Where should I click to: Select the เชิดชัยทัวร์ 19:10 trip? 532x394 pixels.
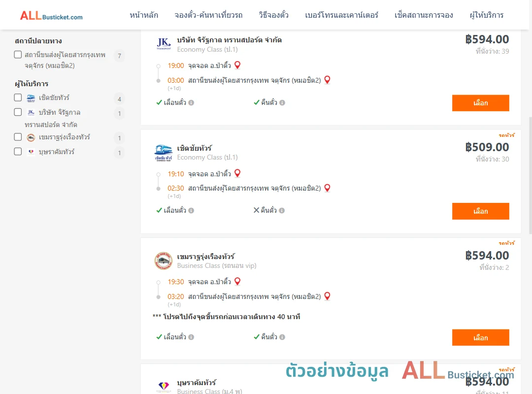click(x=480, y=211)
